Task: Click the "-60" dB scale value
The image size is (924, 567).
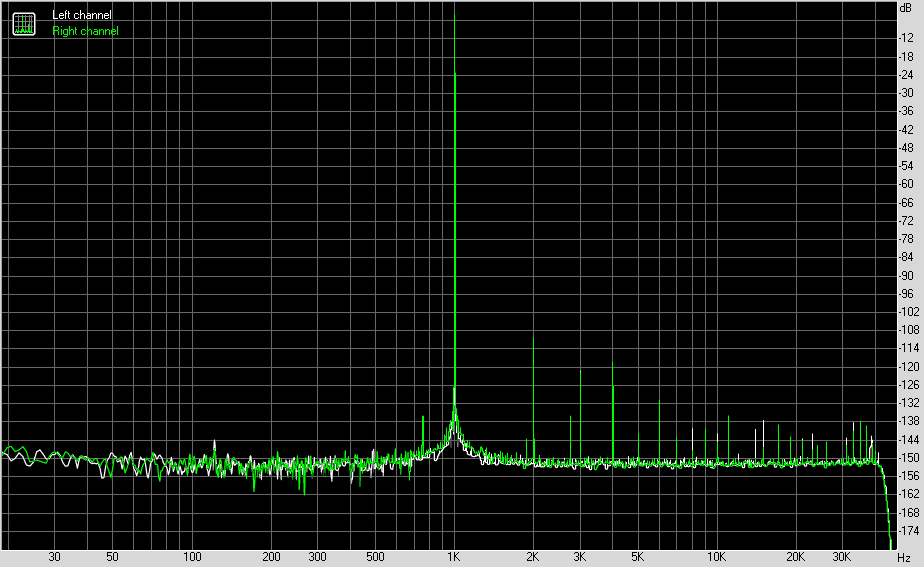Action: pos(906,184)
